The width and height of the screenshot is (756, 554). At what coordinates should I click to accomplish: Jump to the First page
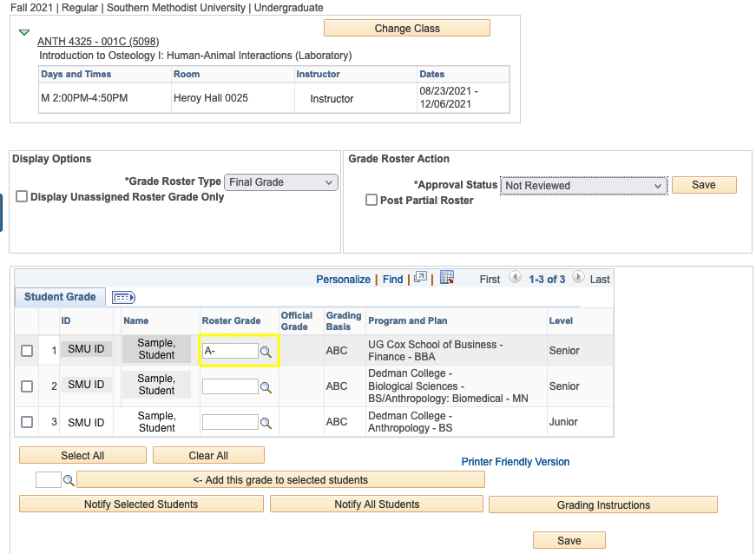tap(490, 279)
